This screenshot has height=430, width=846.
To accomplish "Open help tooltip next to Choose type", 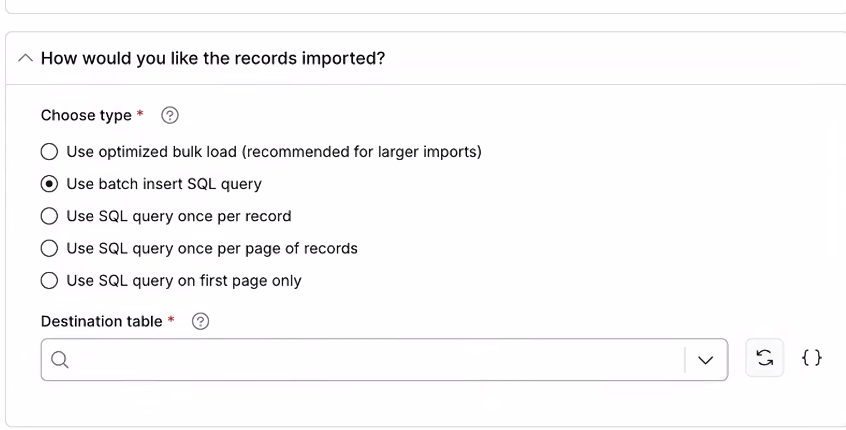I will point(170,115).
